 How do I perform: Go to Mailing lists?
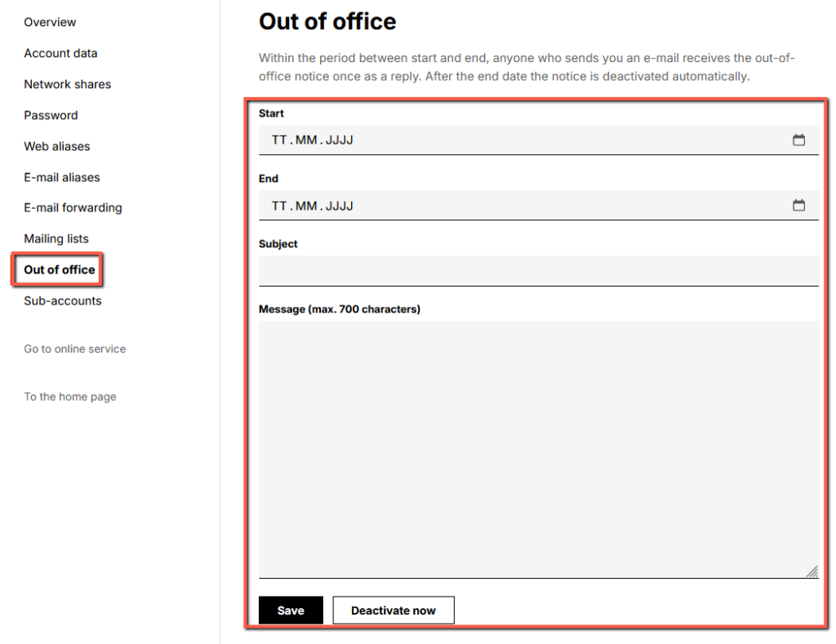(x=56, y=239)
